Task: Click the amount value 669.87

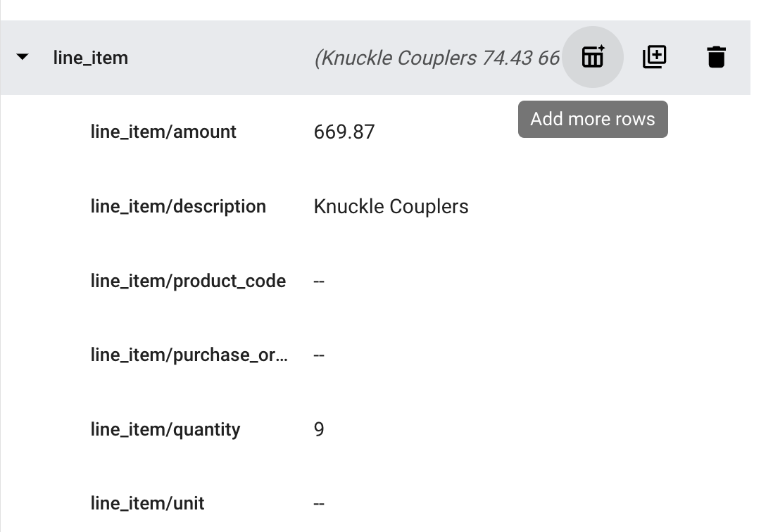Action: click(344, 132)
